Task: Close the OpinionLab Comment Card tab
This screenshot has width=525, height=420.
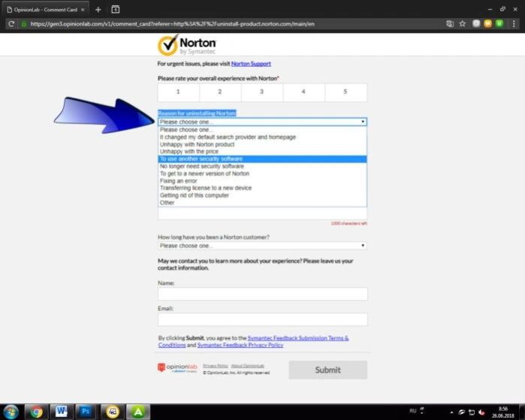Action: 83,10
